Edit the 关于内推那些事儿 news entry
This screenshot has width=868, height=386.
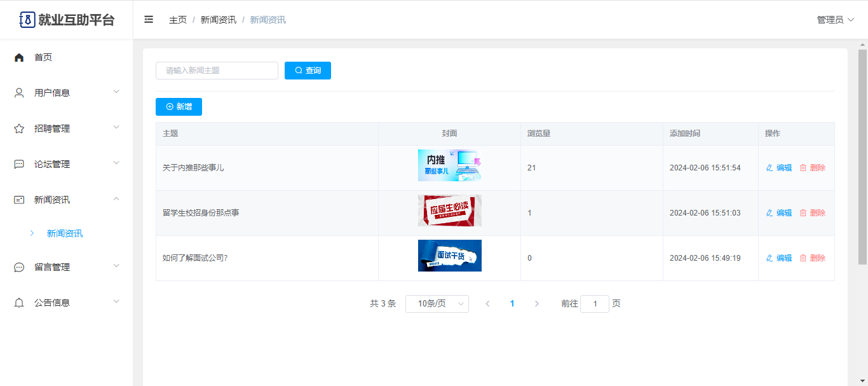point(779,168)
